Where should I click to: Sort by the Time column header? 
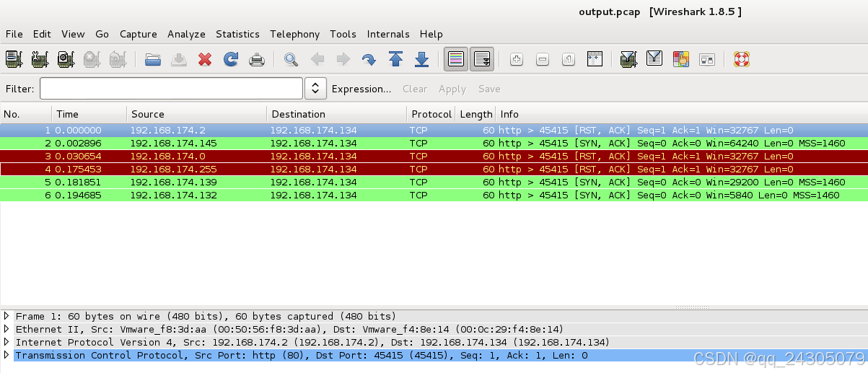pyautogui.click(x=89, y=114)
